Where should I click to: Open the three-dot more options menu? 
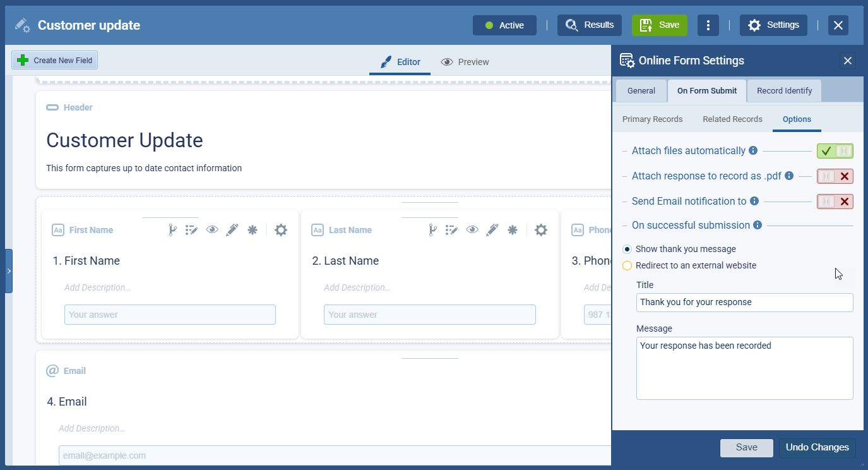click(708, 25)
